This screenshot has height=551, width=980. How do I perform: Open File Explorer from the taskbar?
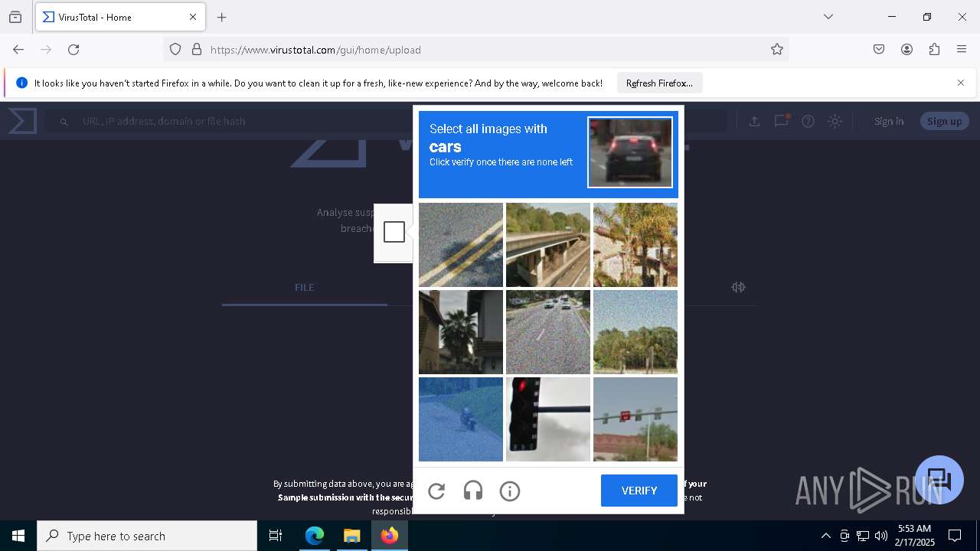(x=351, y=536)
